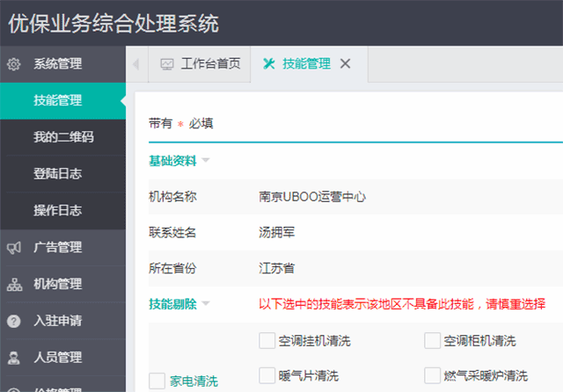Image resolution: width=563 pixels, height=392 pixels.
Task: Toggle the 家电清洗 category checkbox
Action: (157, 381)
